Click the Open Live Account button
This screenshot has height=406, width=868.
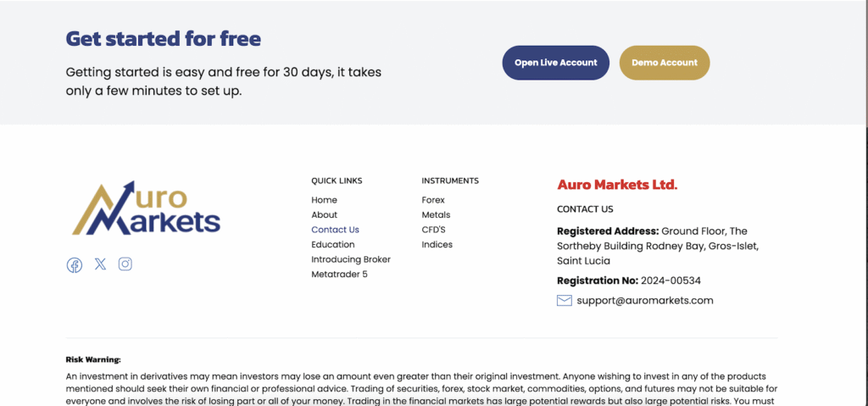556,63
